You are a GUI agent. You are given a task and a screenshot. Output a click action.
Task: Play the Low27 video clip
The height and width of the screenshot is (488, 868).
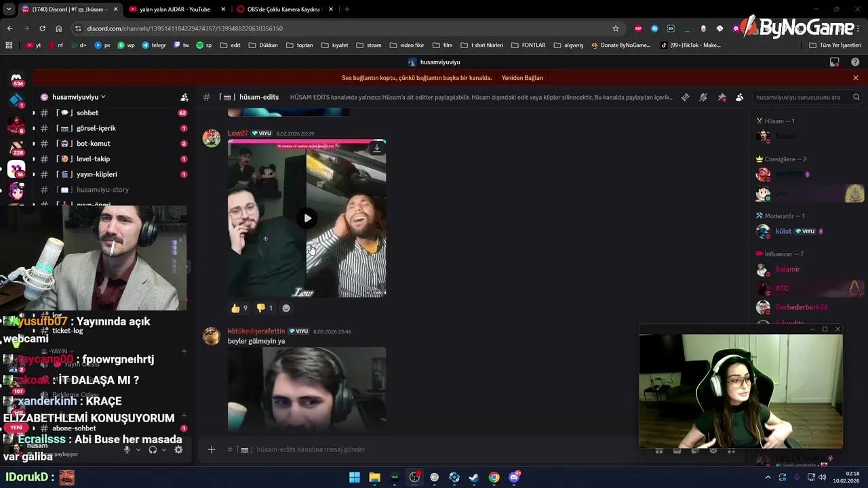[x=307, y=218]
